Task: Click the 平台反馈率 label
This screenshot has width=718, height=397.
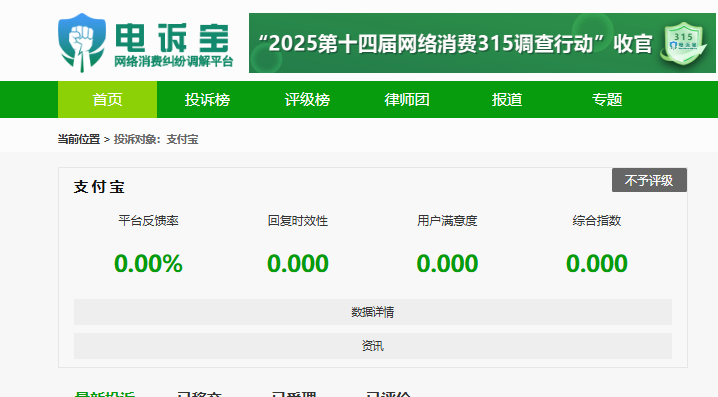Action: [148, 221]
